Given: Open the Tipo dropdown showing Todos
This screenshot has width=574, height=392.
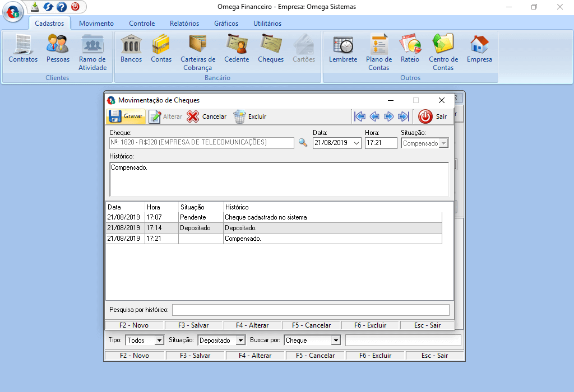Looking at the screenshot, I should (159, 340).
